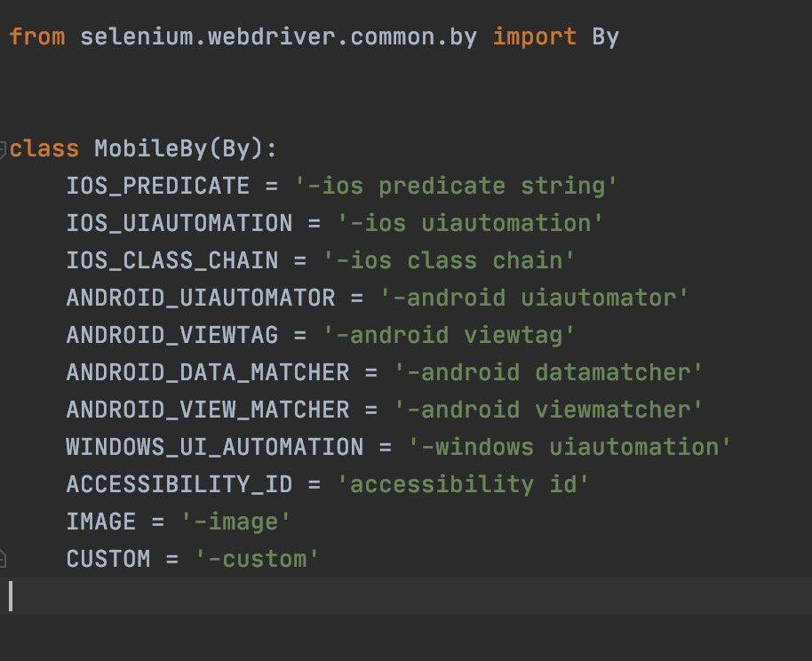This screenshot has width=812, height=661.
Task: Click the 'from' keyword on first line
Action: pos(36,37)
